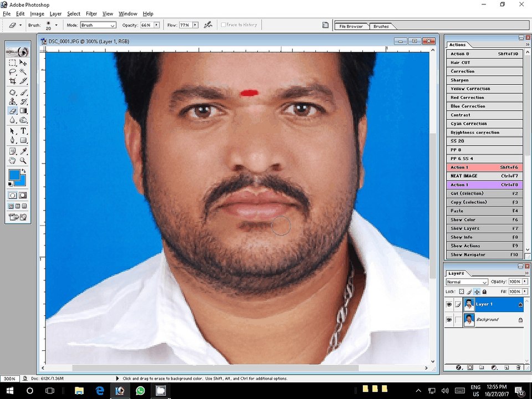This screenshot has width=532, height=399.
Task: Open layer Fill arrow in Layers panel
Action: point(525,291)
